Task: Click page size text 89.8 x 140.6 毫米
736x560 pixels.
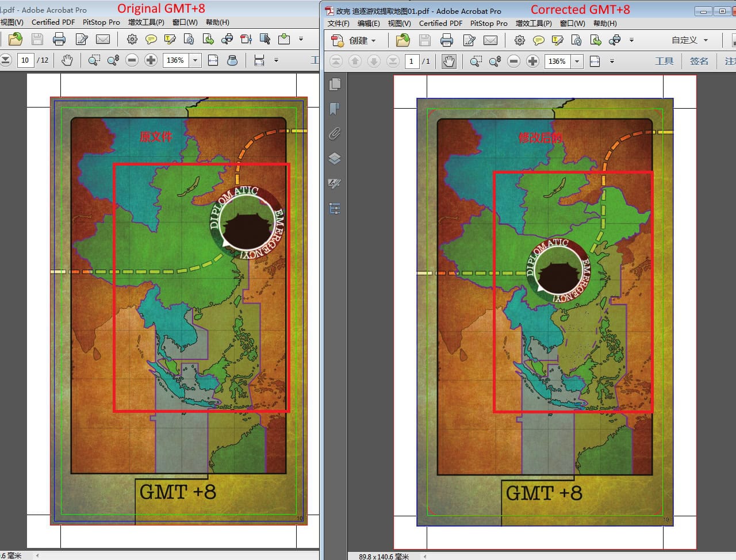Action: (384, 556)
